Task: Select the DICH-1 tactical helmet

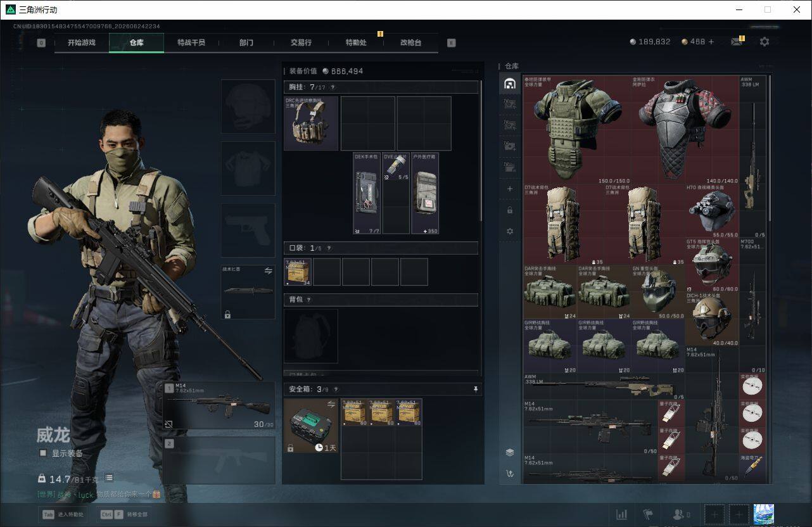Action: point(712,319)
